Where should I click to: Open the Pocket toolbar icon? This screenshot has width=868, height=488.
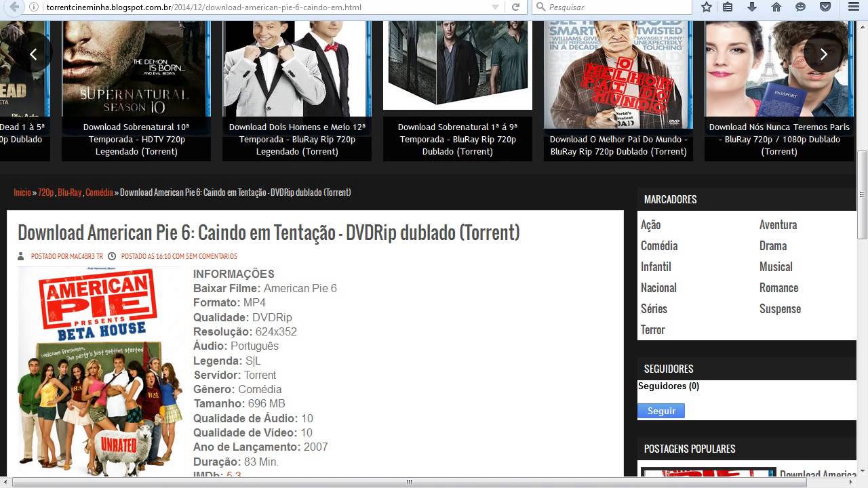coord(825,7)
